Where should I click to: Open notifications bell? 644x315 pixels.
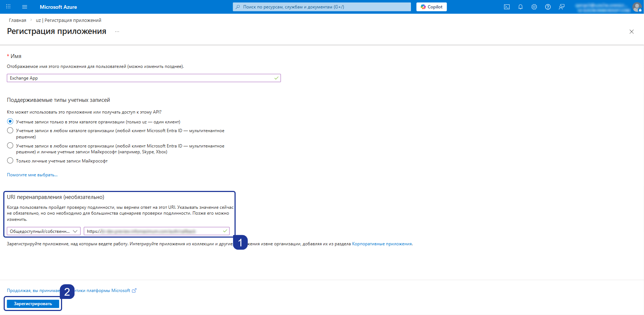click(x=521, y=7)
